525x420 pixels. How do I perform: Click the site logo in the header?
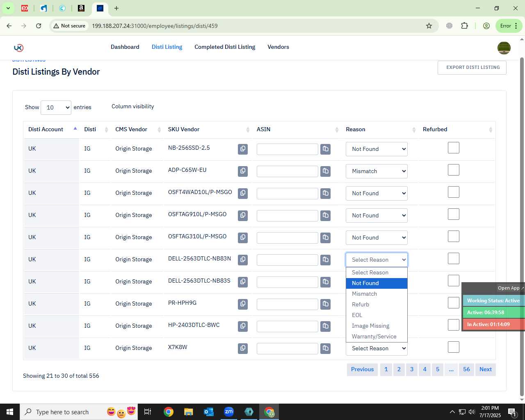point(18,48)
